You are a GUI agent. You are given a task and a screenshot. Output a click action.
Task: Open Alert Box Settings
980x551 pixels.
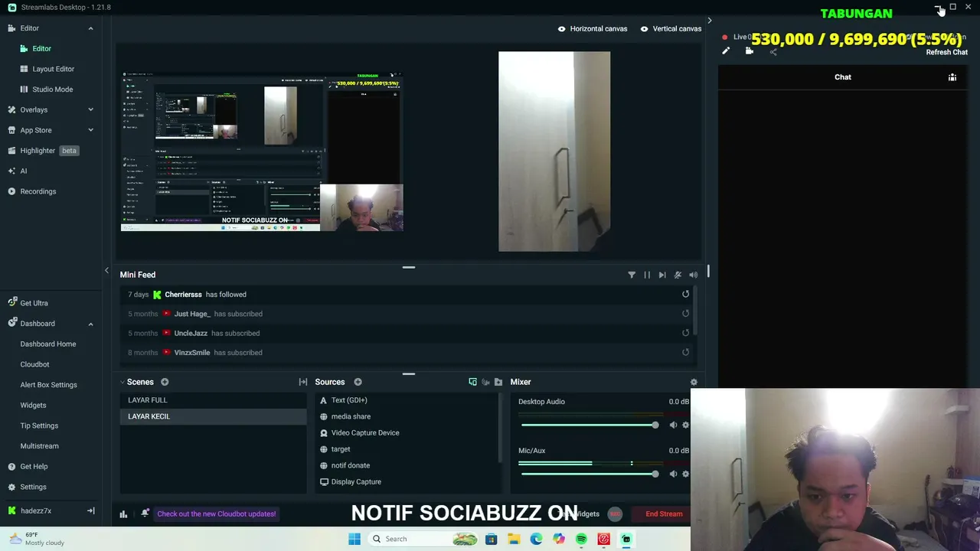pyautogui.click(x=48, y=385)
